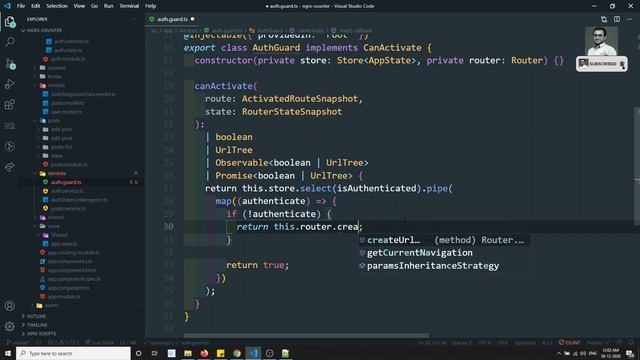Open the Search view in activity bar

click(10, 42)
